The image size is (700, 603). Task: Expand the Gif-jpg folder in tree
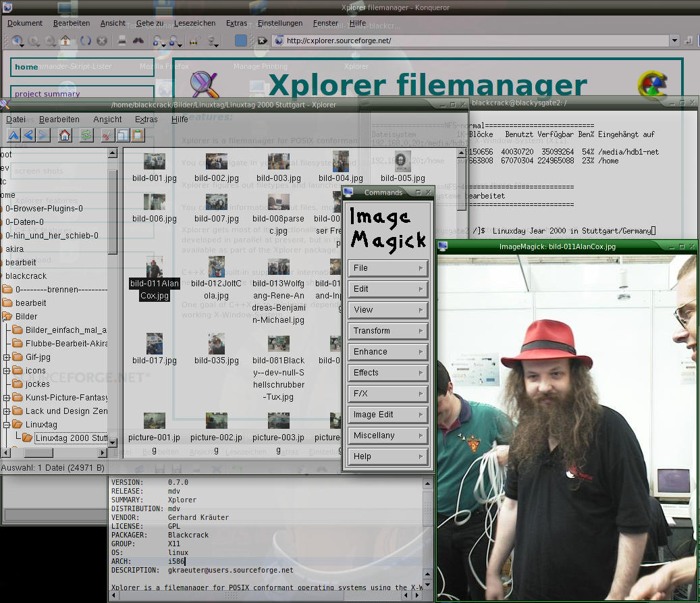pyautogui.click(x=6, y=357)
